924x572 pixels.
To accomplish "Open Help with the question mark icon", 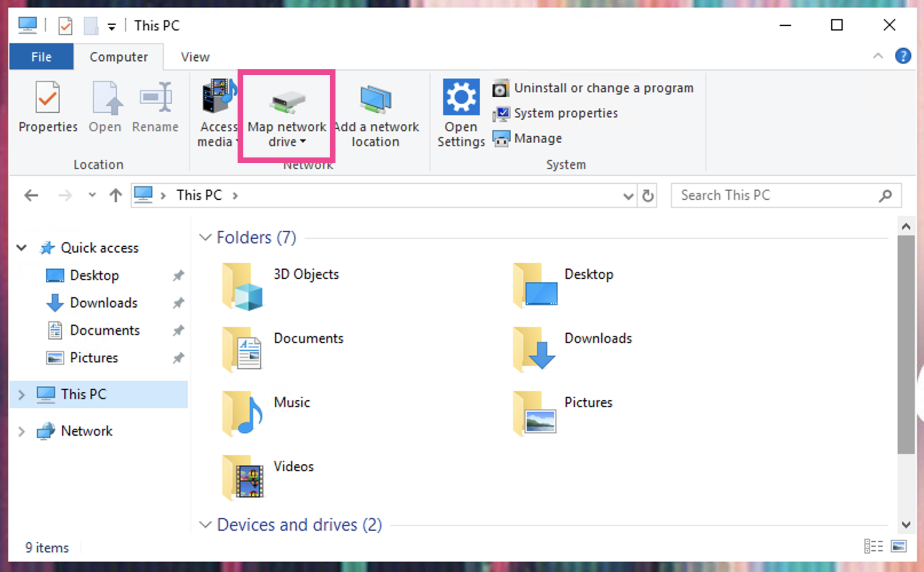I will tap(903, 56).
